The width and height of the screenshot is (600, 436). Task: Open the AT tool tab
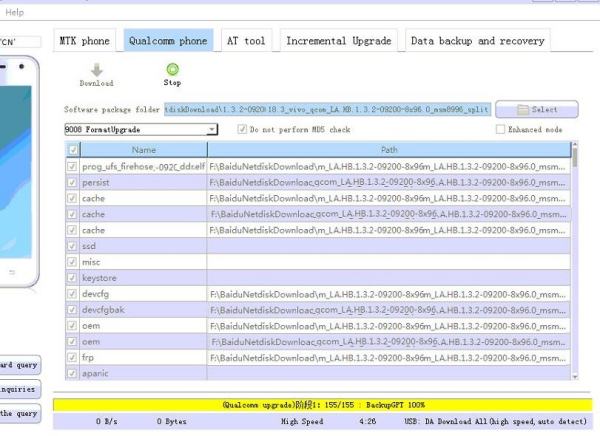pyautogui.click(x=245, y=41)
